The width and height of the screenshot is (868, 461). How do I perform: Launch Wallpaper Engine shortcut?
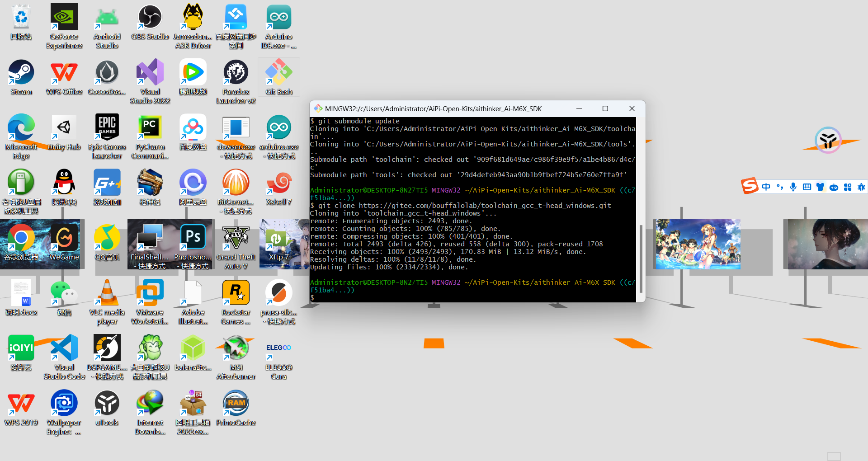(x=64, y=412)
